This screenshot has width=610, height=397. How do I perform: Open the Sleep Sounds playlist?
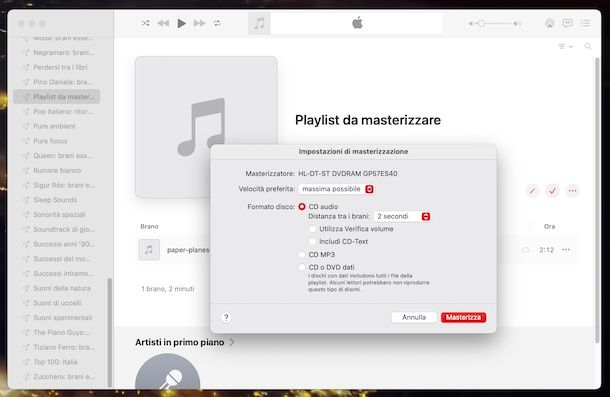click(57, 200)
